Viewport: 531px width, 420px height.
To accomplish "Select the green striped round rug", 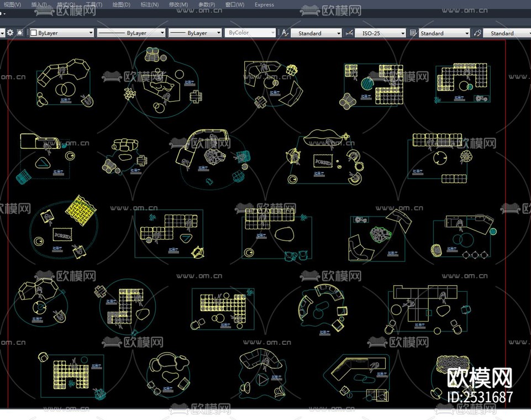I will pos(367,83).
